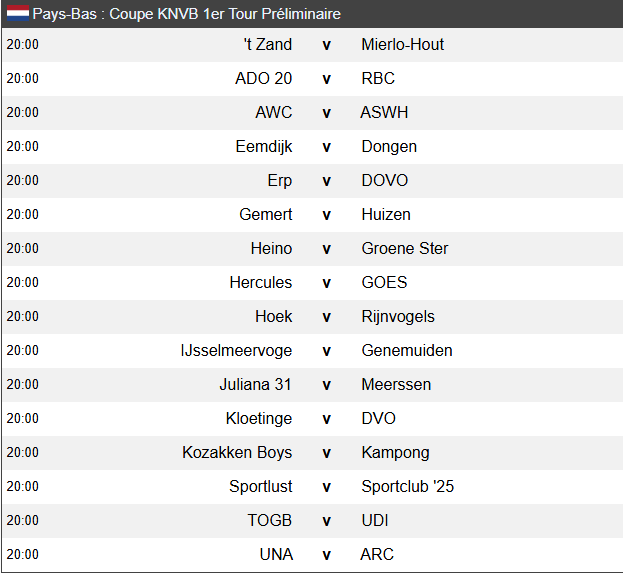Open the UNA v ARC match row

coord(326,554)
